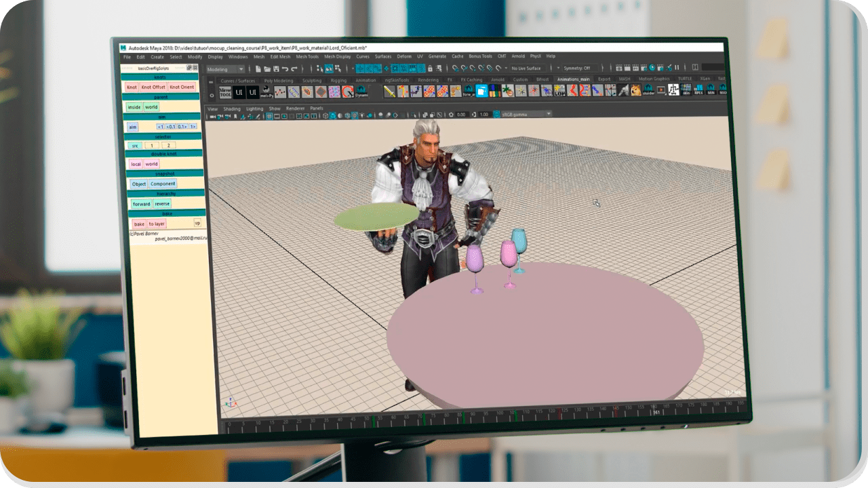Click the 1> aim step button
The height and width of the screenshot is (488, 868).
click(x=193, y=127)
